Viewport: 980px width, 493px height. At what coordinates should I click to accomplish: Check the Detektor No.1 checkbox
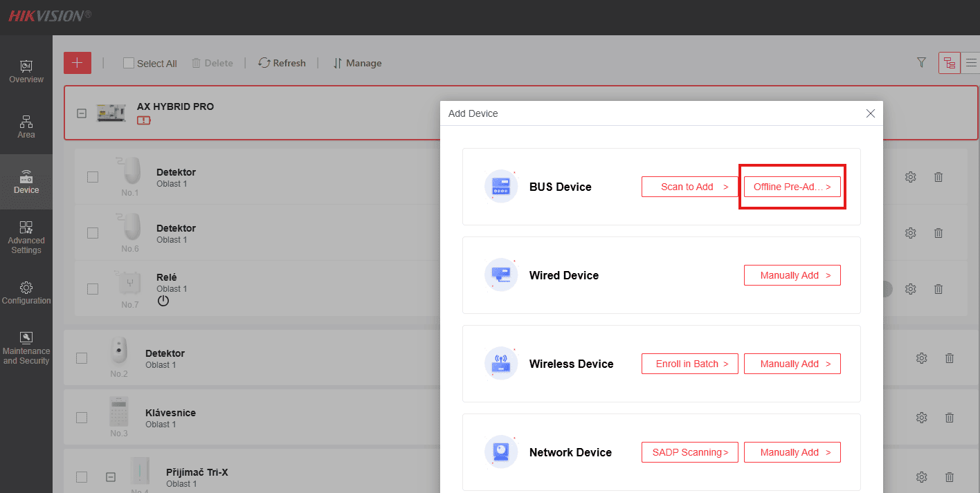click(93, 177)
